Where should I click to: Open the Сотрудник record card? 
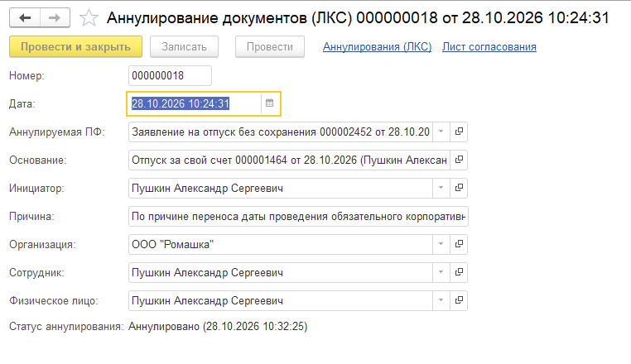pos(459,272)
